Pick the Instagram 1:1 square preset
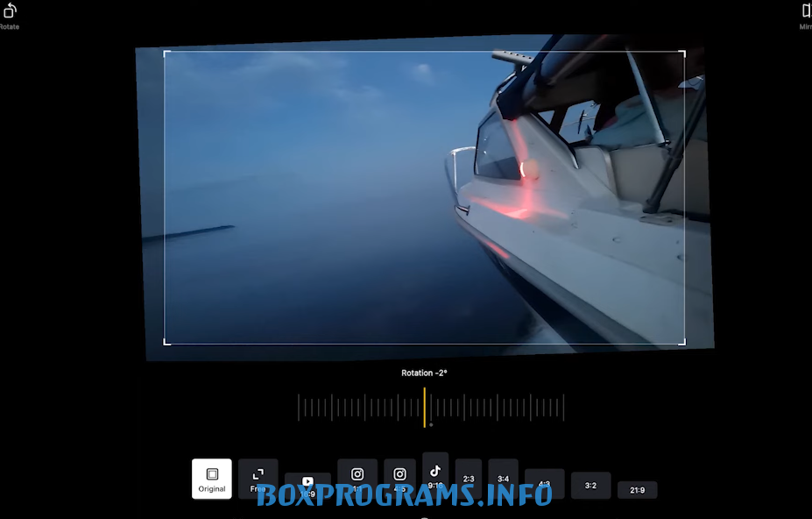The width and height of the screenshot is (812, 519). tap(357, 478)
